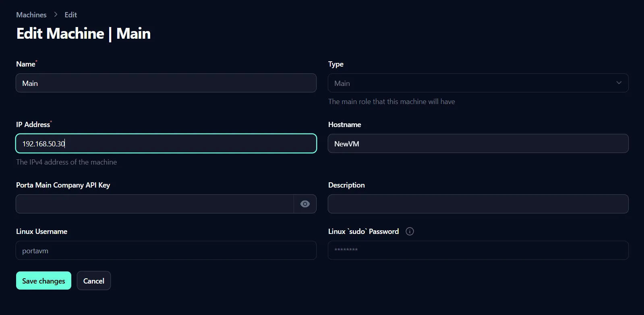Focus the Linux sudo Password field
The image size is (644, 315).
[x=478, y=250]
